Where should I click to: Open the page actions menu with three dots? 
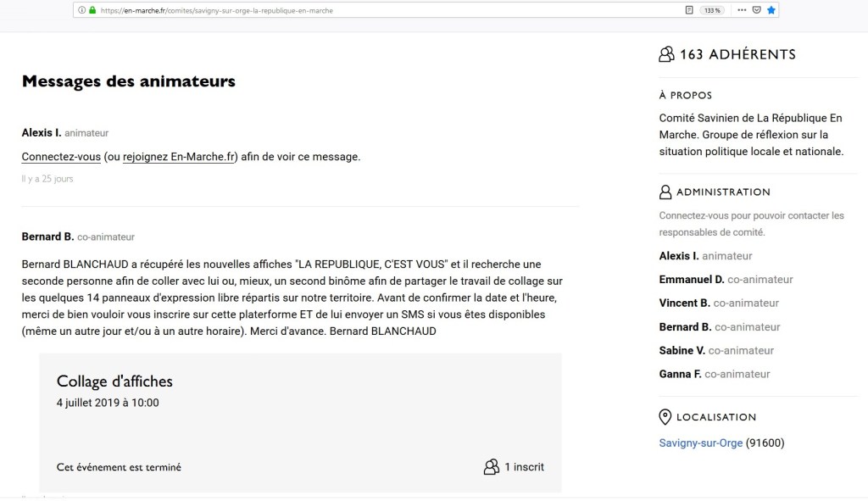742,9
